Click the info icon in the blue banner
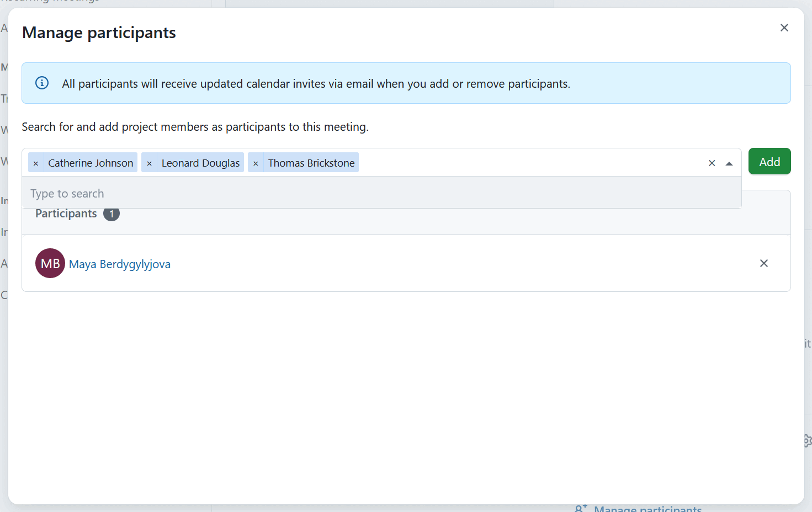This screenshot has width=812, height=512. [42, 83]
